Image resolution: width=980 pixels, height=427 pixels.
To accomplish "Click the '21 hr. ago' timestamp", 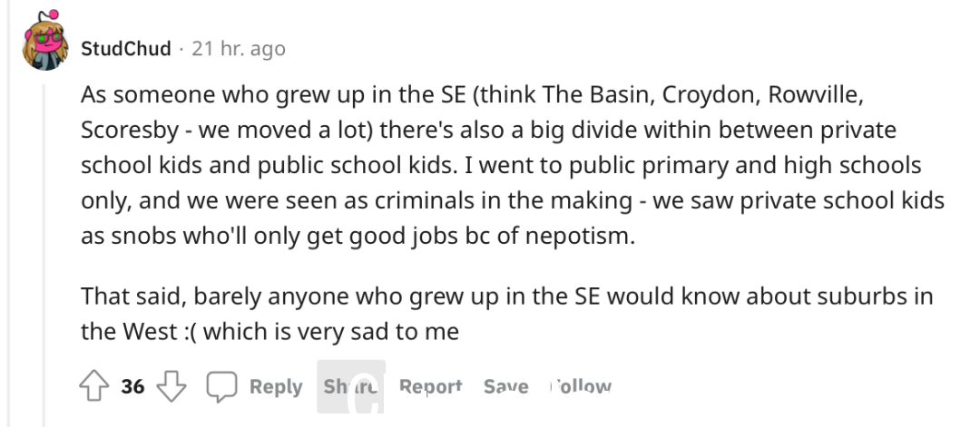I will [238, 49].
